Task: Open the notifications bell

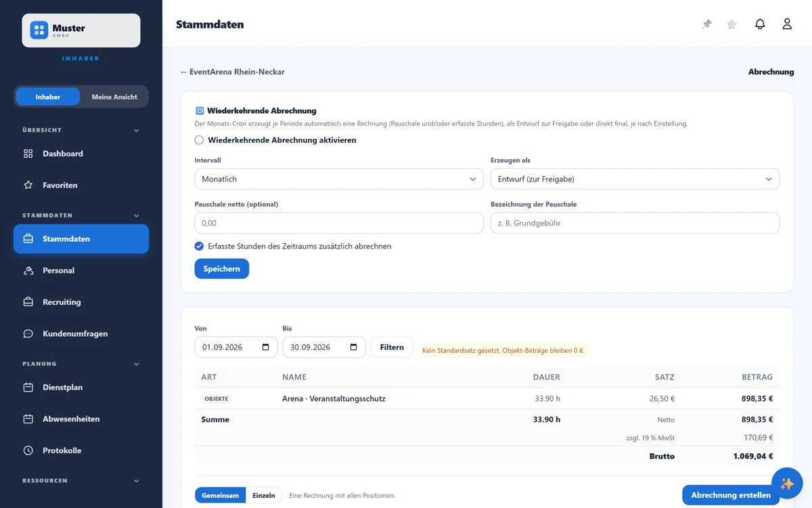Action: (x=760, y=24)
